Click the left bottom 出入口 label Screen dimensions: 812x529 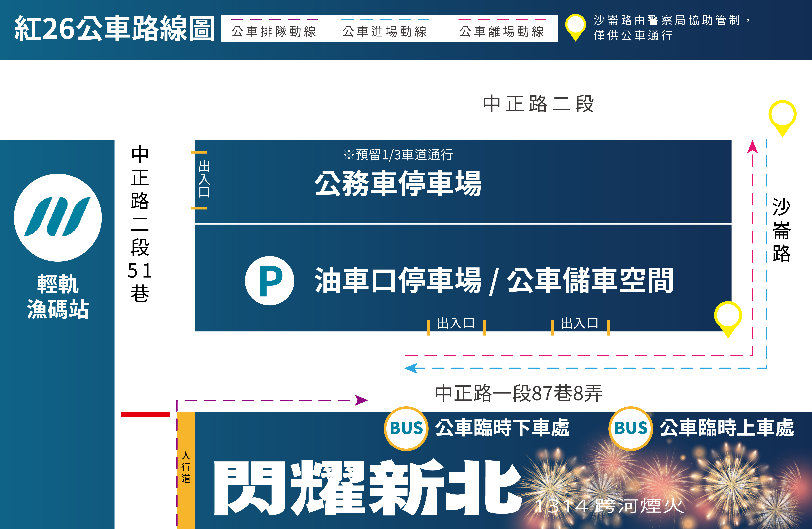pyautogui.click(x=456, y=323)
